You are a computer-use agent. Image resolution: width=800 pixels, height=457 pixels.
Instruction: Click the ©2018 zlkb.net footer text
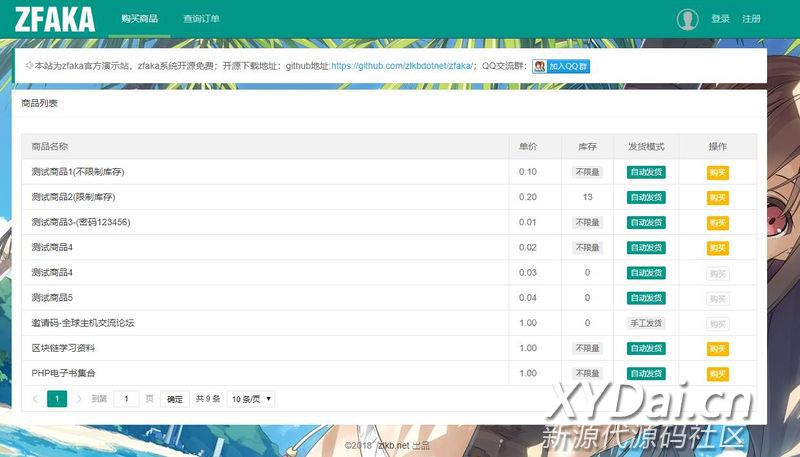point(387,445)
